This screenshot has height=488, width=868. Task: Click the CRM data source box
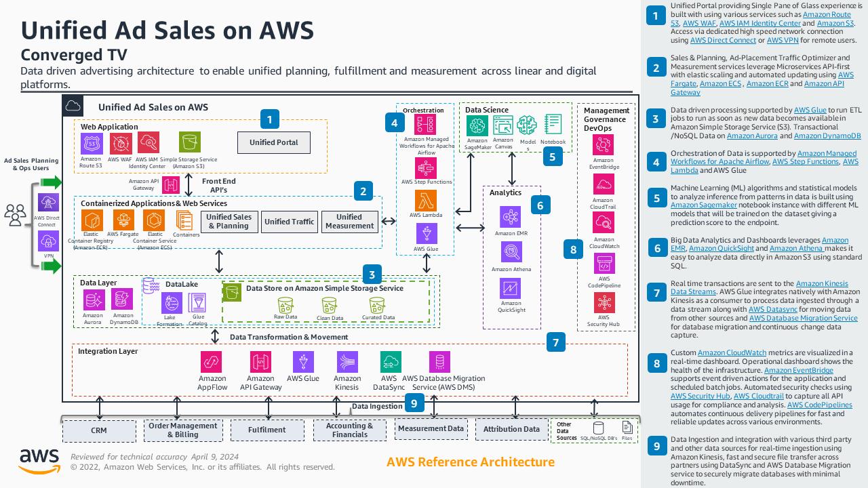99,430
